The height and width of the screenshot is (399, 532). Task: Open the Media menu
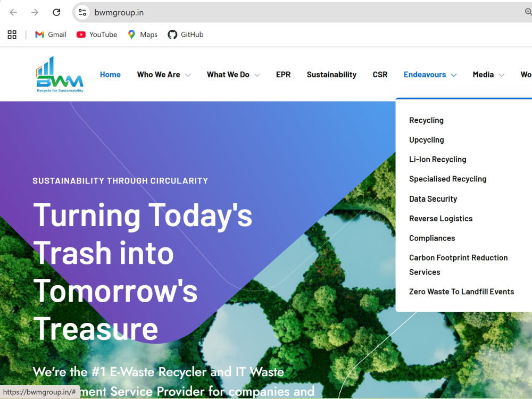tap(483, 74)
